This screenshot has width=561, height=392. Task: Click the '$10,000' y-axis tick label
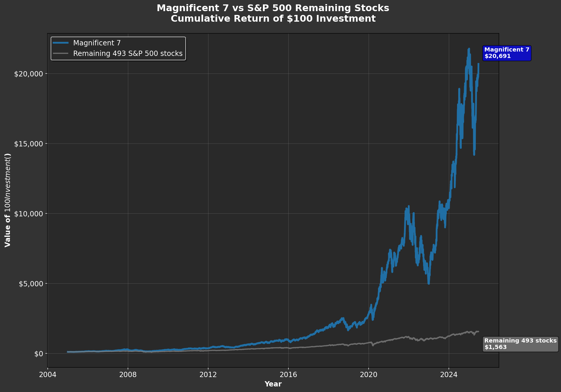click(x=29, y=214)
